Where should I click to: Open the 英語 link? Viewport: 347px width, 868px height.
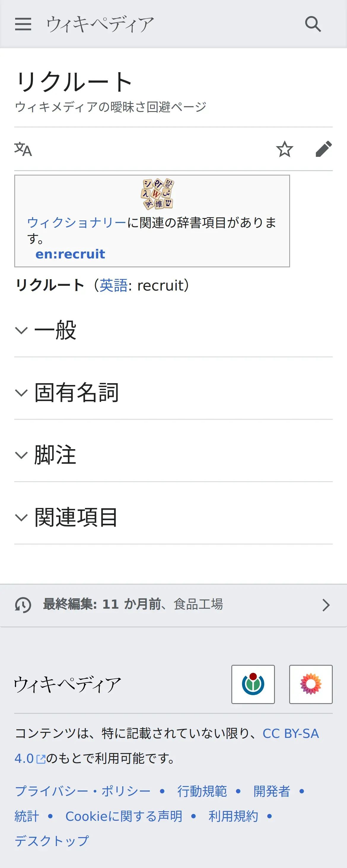click(113, 285)
